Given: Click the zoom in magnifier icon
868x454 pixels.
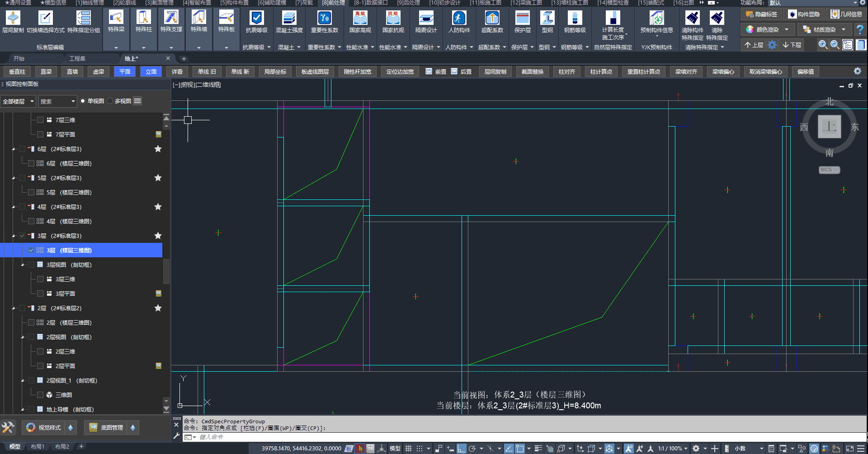Looking at the screenshot, I should pyautogui.click(x=823, y=45).
